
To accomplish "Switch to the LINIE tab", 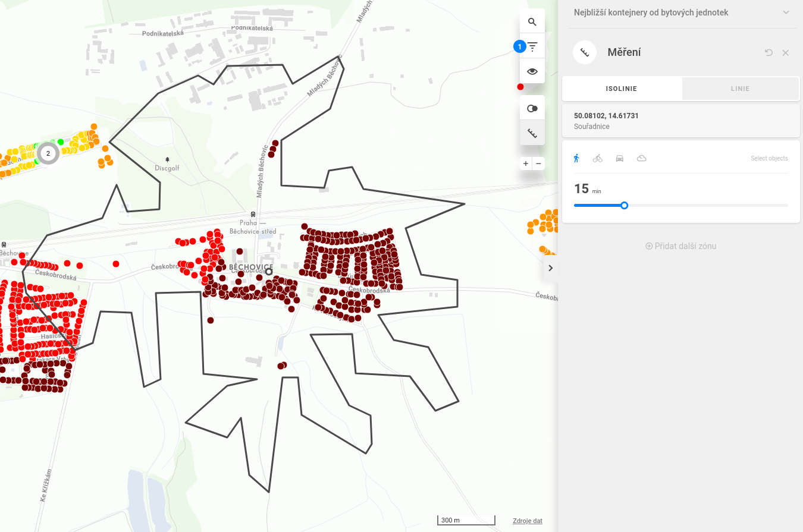I will [x=740, y=89].
